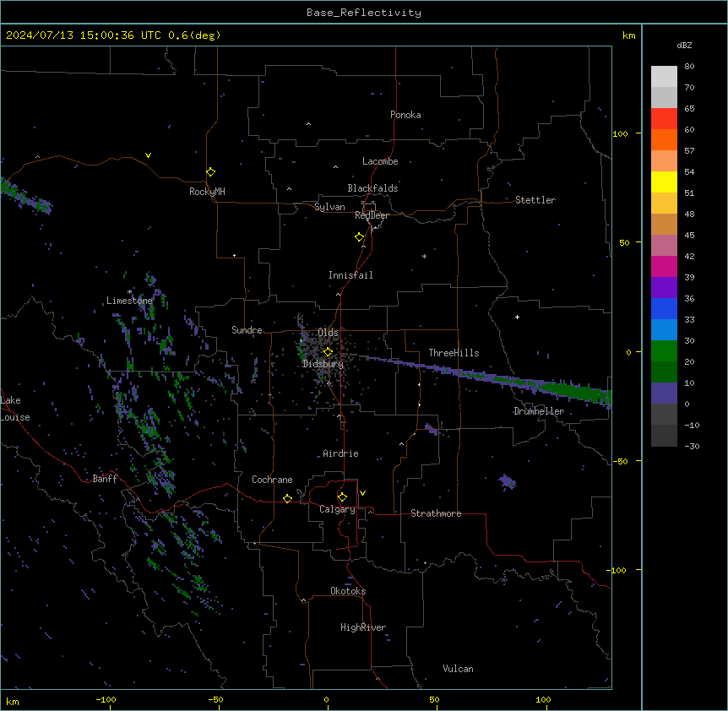Pick the 70-80 dBZ light gray legend swatch

click(664, 77)
